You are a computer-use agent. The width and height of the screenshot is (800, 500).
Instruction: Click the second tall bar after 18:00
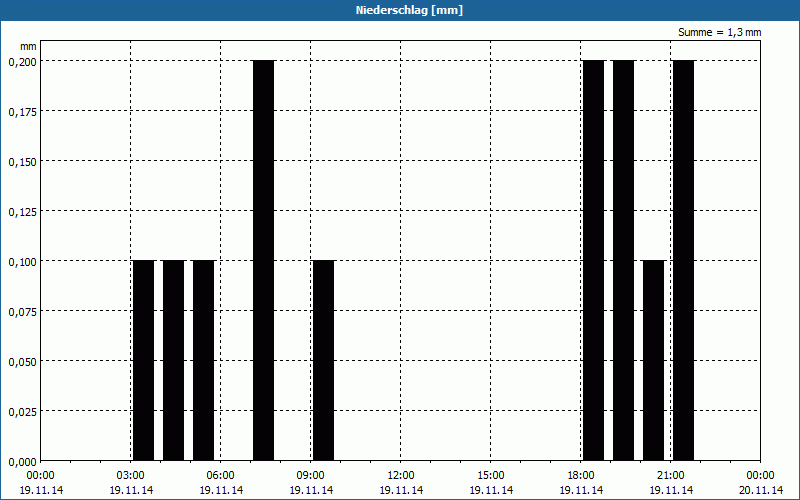click(623, 260)
